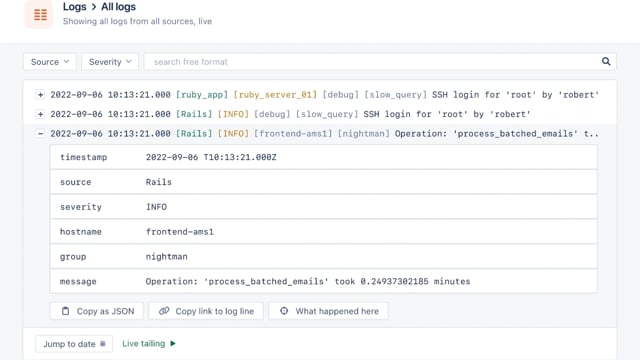Click the timestamp field label
This screenshot has height=360, width=640.
[x=83, y=157]
